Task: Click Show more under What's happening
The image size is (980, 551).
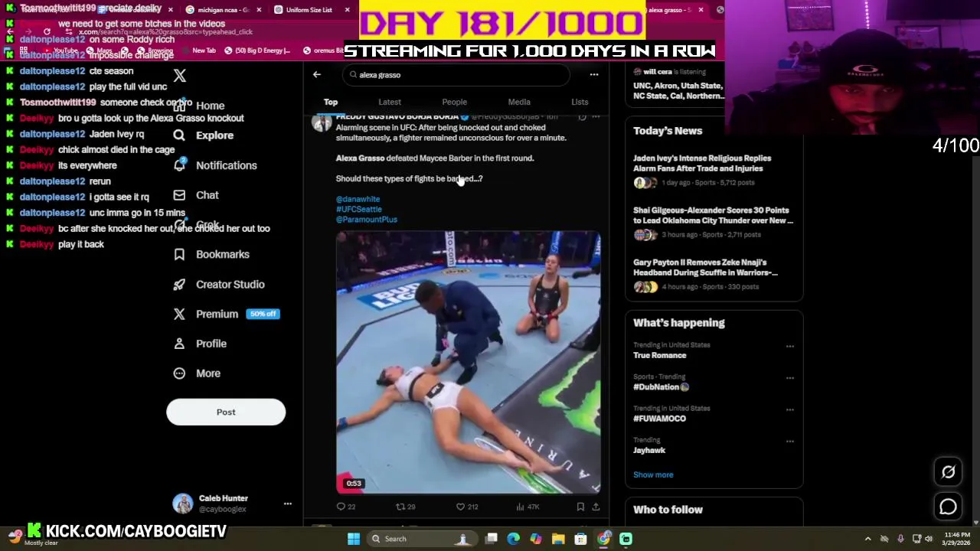Action: tap(653, 474)
